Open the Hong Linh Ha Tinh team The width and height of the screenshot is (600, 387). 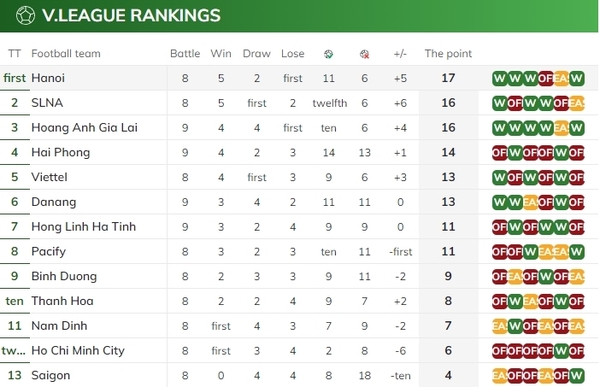[x=83, y=227]
